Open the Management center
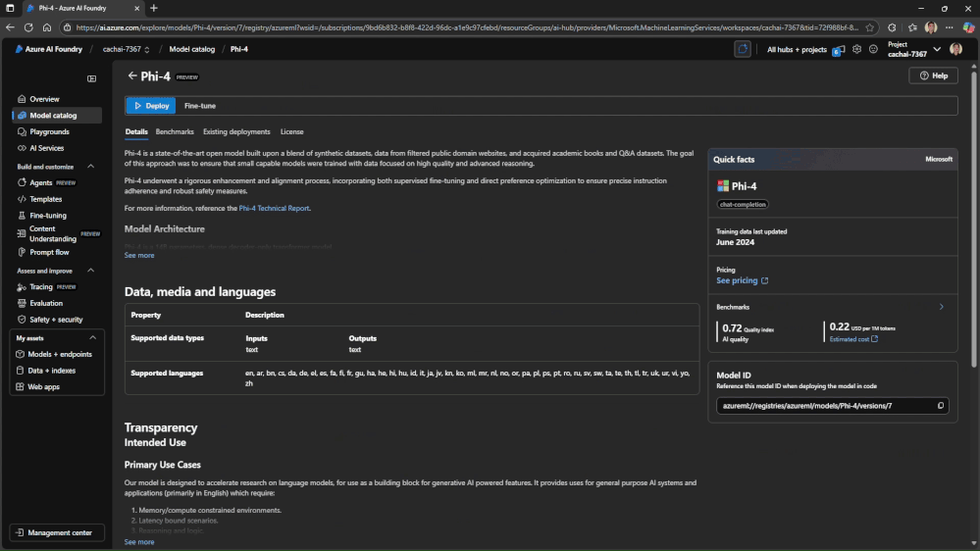This screenshot has width=980, height=551. click(x=57, y=533)
